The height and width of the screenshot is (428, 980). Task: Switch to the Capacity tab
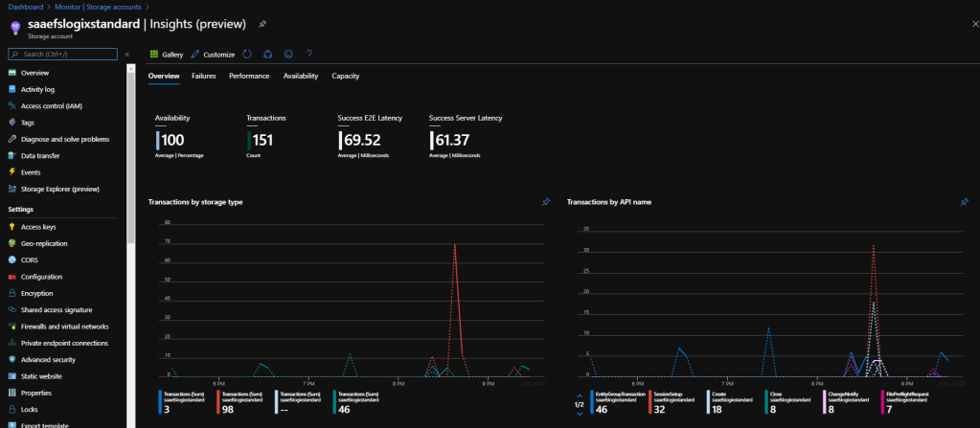346,76
